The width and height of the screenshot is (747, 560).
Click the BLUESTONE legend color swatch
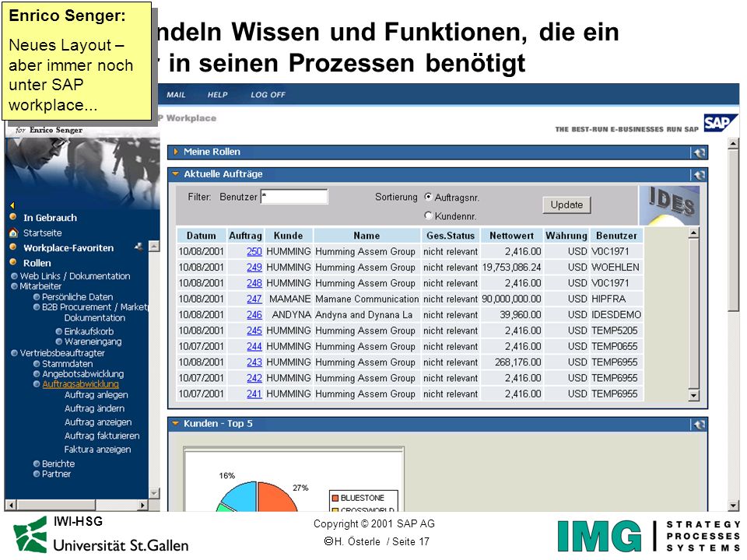(x=335, y=498)
